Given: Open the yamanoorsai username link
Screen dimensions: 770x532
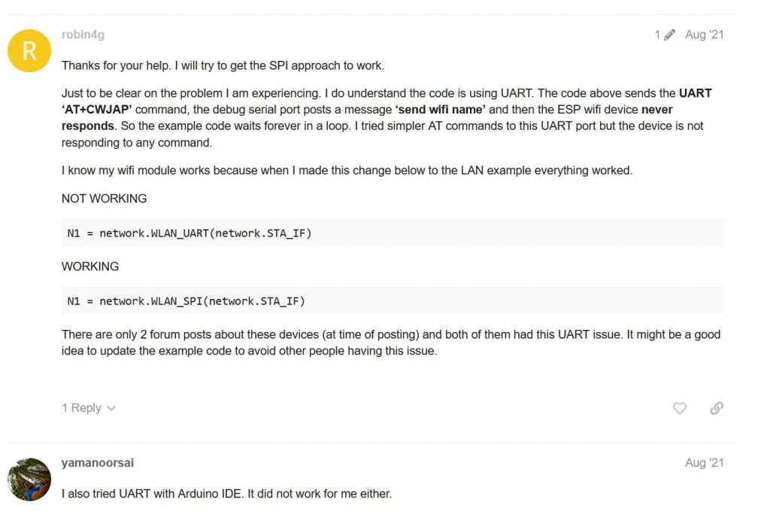Looking at the screenshot, I should (98, 462).
